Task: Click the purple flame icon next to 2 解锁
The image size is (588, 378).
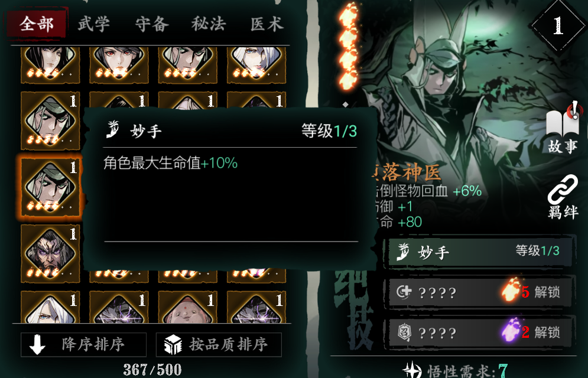Action: (x=511, y=330)
